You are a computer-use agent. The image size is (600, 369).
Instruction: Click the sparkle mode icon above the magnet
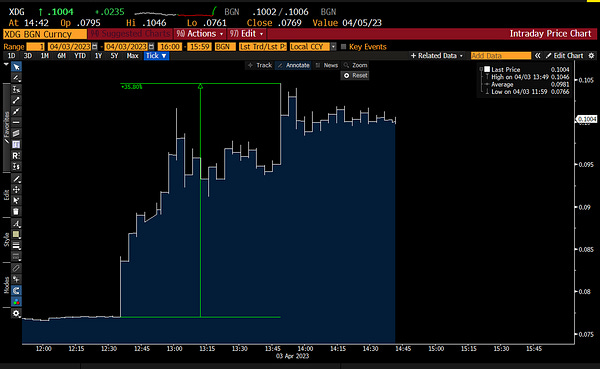16,279
